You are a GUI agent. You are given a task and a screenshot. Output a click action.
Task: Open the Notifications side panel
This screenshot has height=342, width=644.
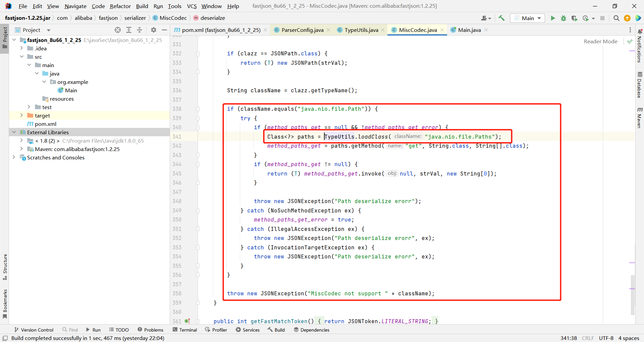tap(639, 46)
